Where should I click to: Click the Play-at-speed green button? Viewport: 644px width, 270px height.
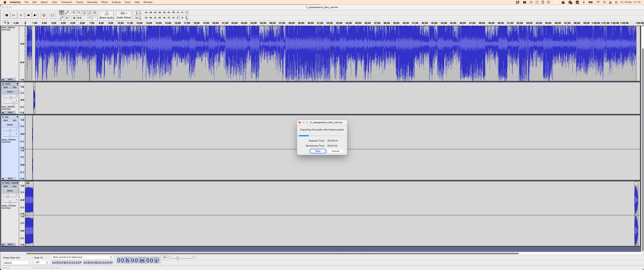[165, 257]
